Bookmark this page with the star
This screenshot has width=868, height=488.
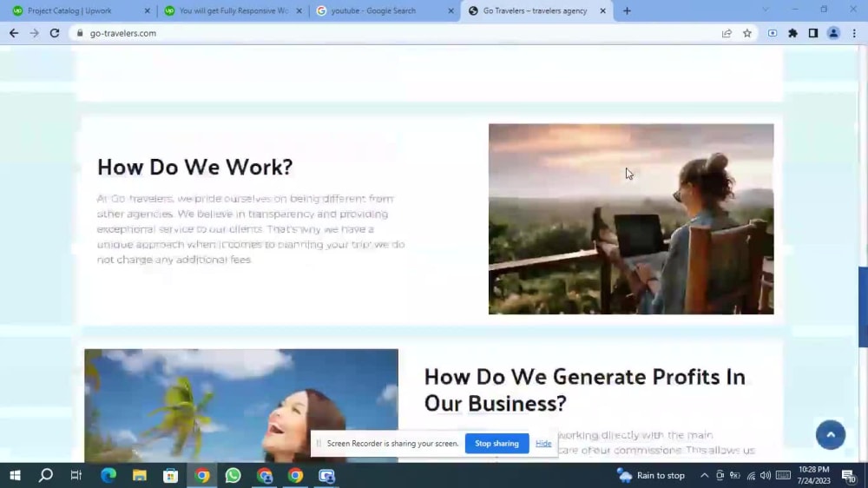pos(747,33)
